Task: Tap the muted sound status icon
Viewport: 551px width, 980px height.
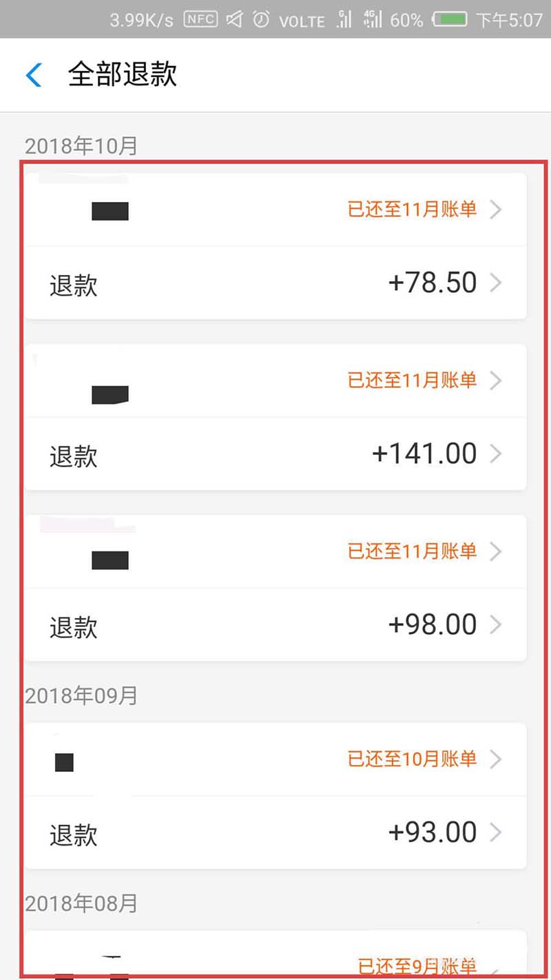Action: point(234,19)
